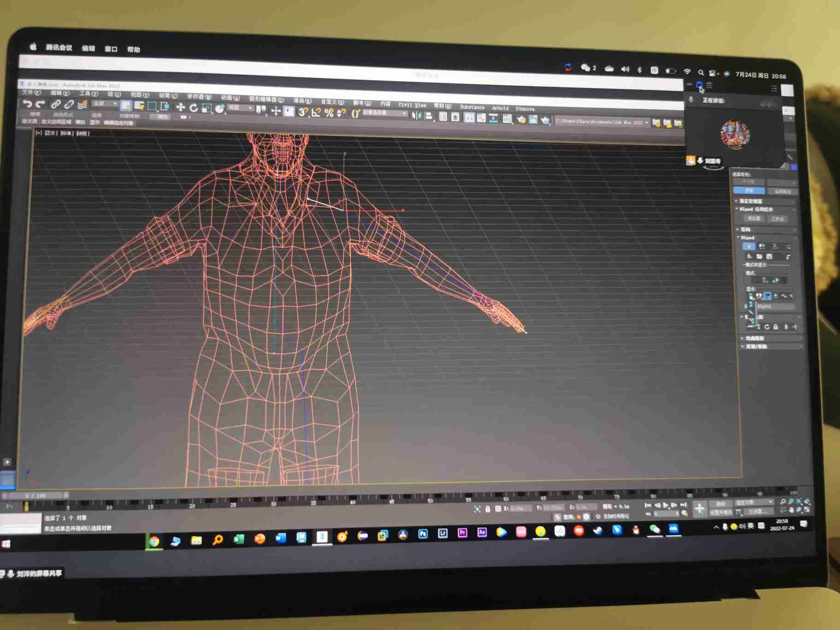Open After Effects from the Windows taskbar

coord(482,532)
